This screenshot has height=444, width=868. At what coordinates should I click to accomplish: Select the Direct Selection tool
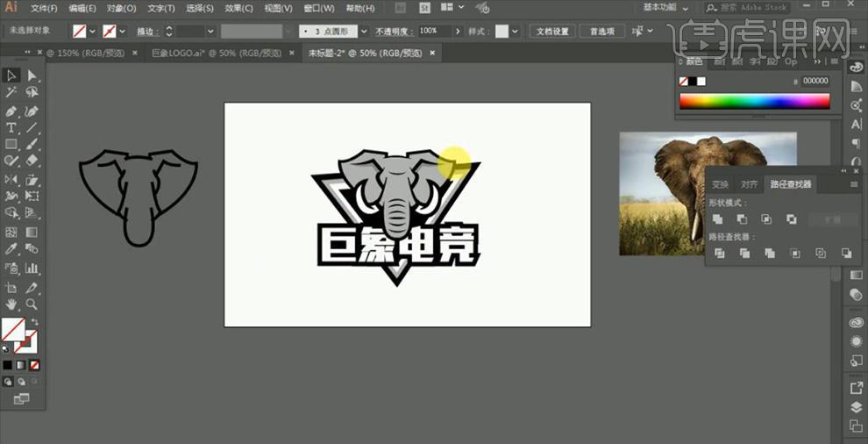pyautogui.click(x=32, y=75)
